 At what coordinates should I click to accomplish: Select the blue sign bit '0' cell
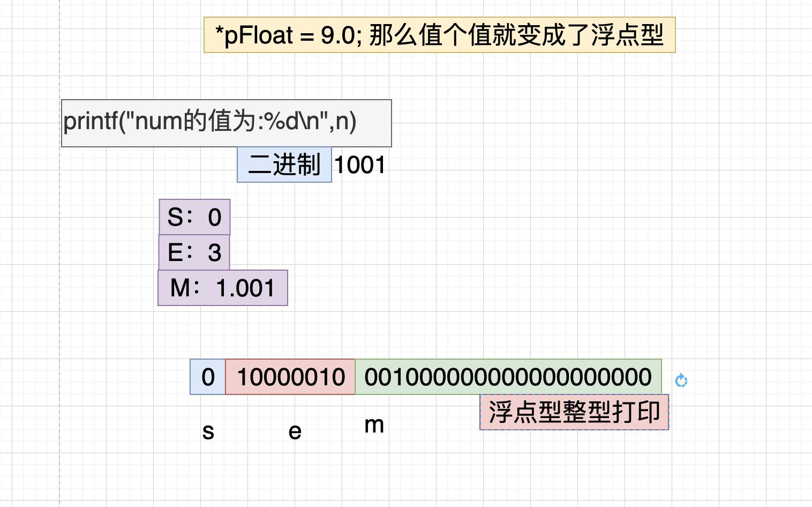pyautogui.click(x=208, y=377)
